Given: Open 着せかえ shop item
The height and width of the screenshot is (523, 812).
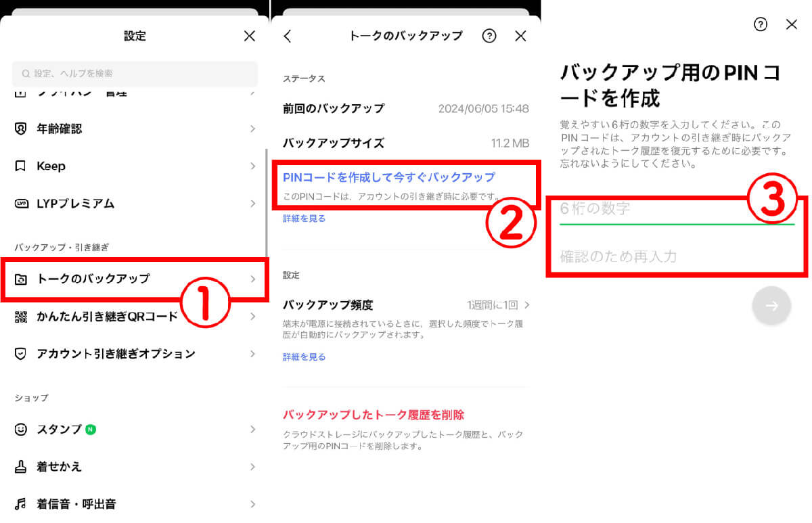Looking at the screenshot, I should (x=135, y=467).
